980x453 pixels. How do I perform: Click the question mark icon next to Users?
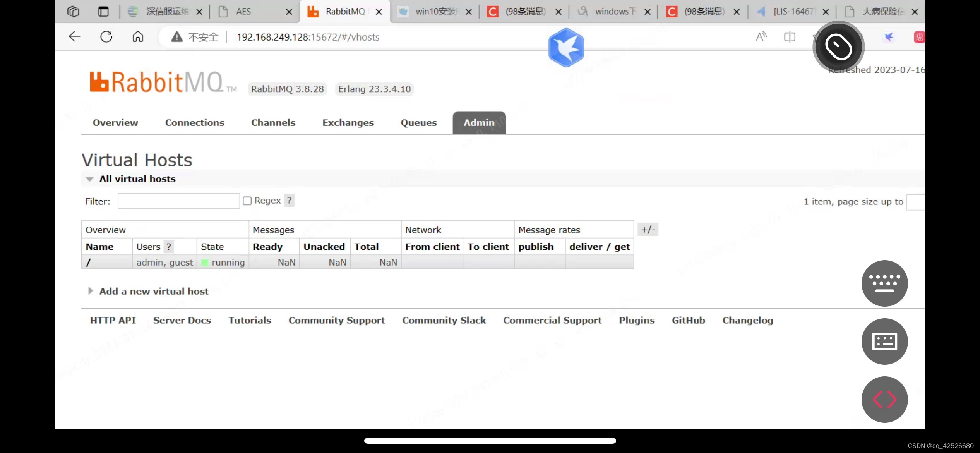click(169, 247)
